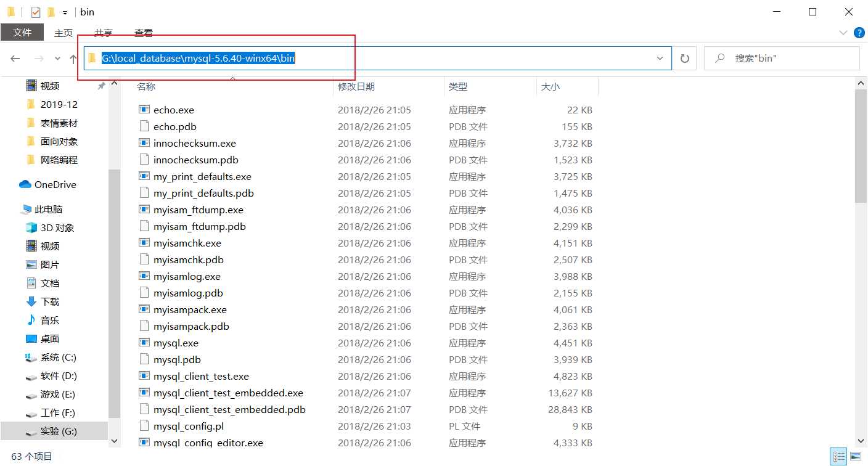
Task: Select mysql_client_test_embedded.pdb file
Action: (x=229, y=409)
